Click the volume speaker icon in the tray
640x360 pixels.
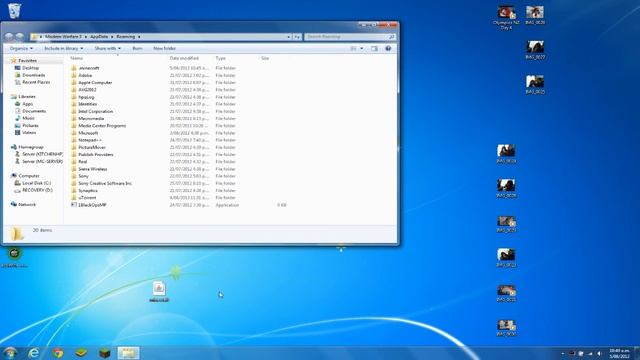click(599, 353)
